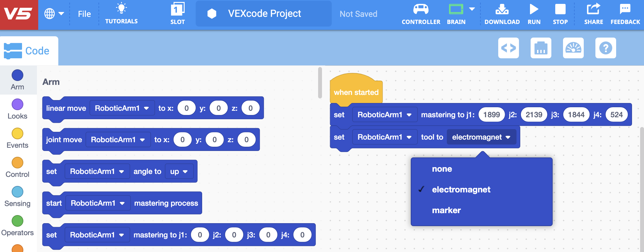Open the globe language selector

pos(54,14)
